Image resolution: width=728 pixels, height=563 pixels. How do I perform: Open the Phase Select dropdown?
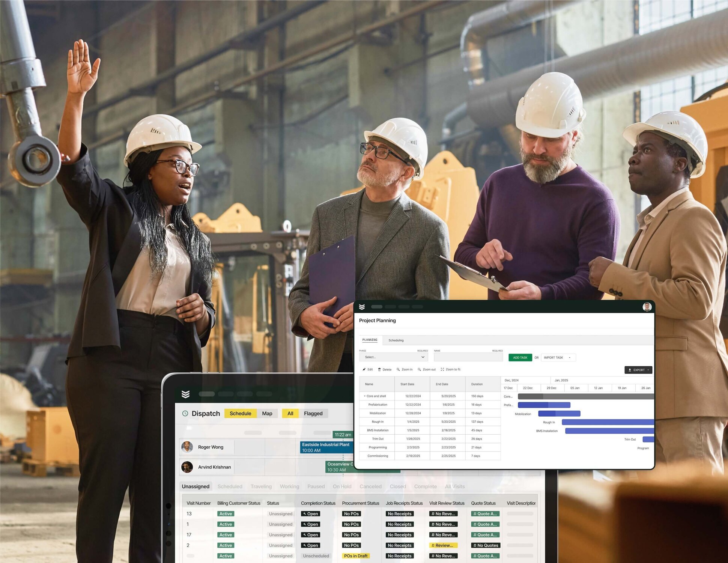(393, 357)
